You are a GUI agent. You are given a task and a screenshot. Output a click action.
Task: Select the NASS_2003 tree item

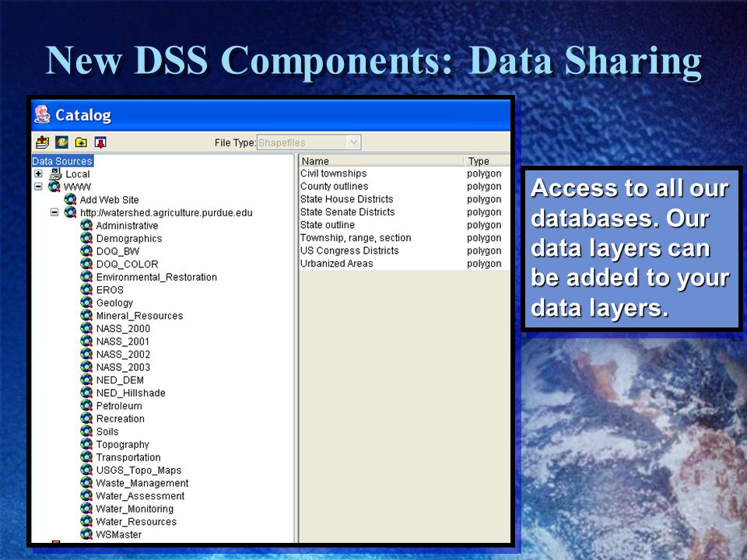(x=123, y=367)
